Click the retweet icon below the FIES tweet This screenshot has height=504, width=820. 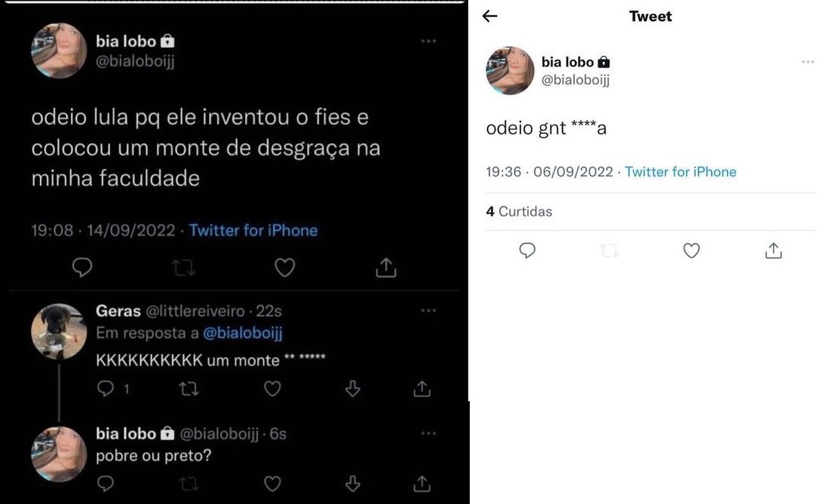(x=183, y=267)
